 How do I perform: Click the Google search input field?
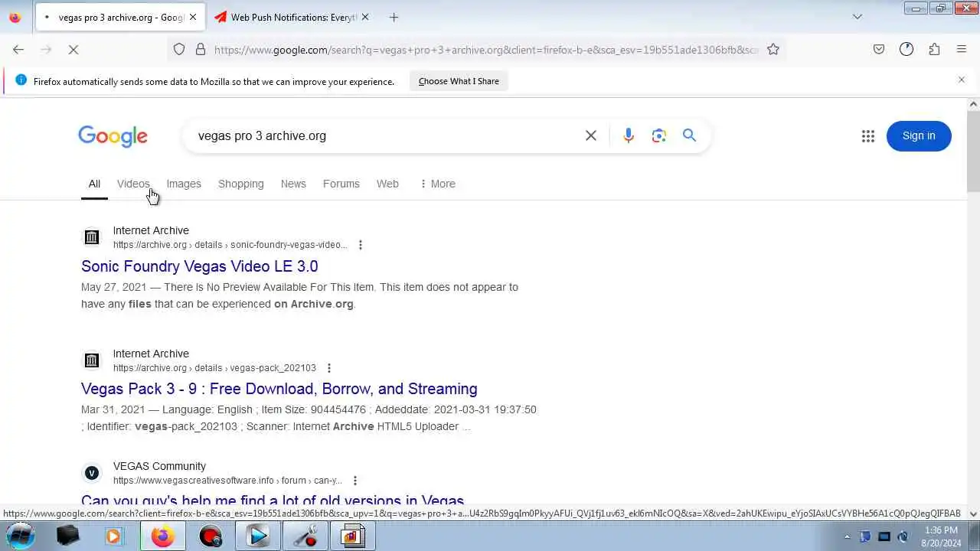(383, 135)
